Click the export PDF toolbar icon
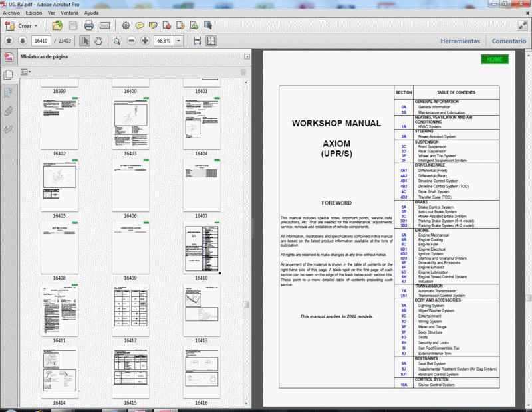 [x=180, y=25]
